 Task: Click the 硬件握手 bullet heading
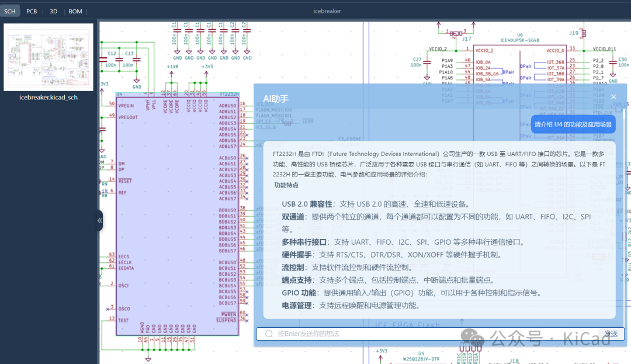[x=297, y=255]
